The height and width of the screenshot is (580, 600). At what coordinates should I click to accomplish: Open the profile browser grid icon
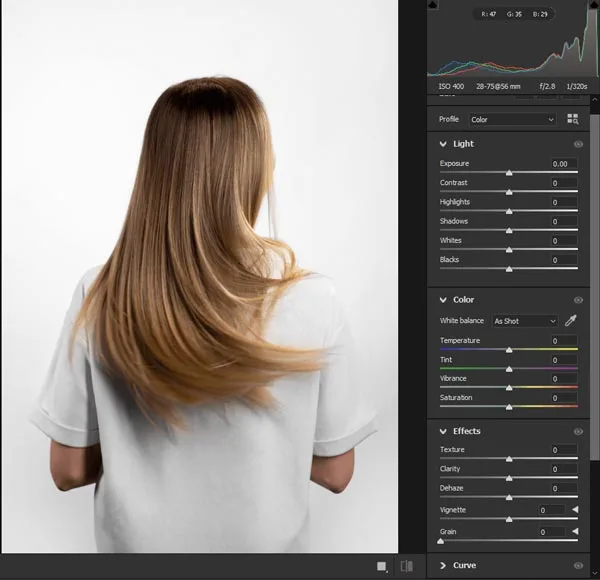pyautogui.click(x=572, y=119)
